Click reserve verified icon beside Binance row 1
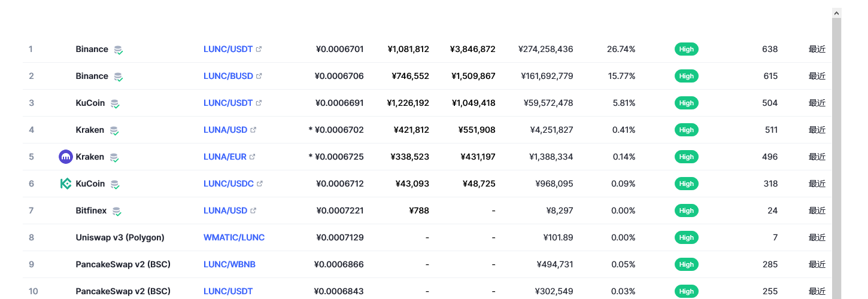Viewport: 868px width, 299px height. click(119, 50)
